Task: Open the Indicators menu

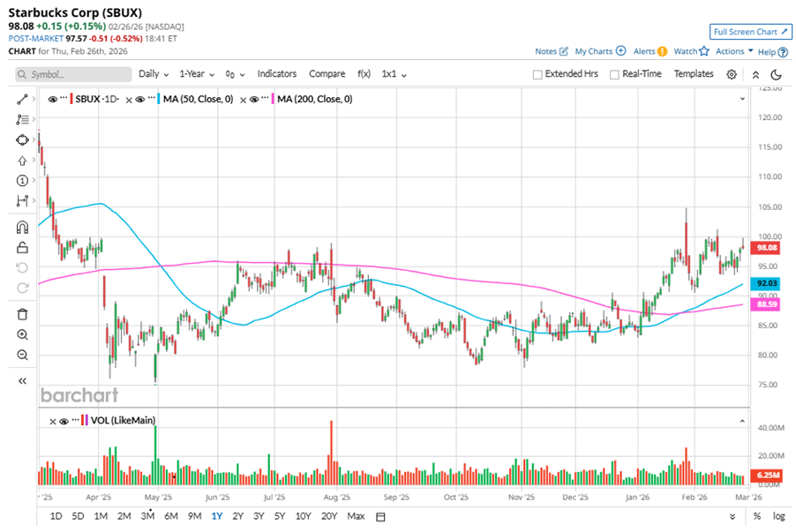Action: (277, 74)
